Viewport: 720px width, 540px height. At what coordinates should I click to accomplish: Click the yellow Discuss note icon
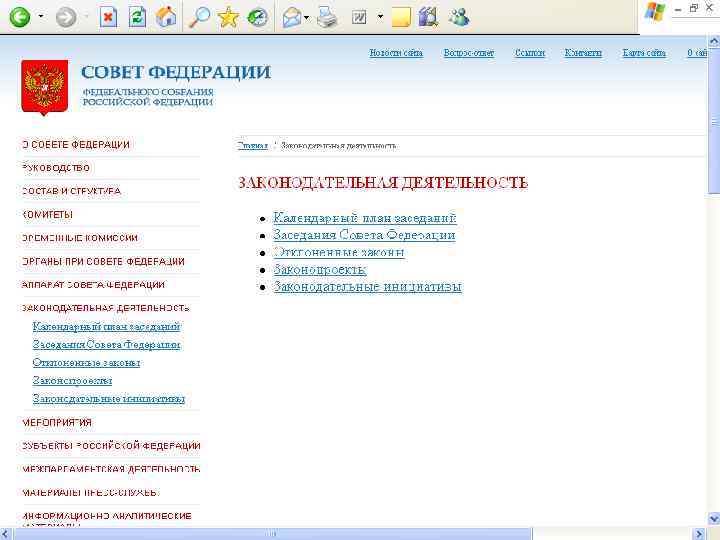tap(401, 17)
